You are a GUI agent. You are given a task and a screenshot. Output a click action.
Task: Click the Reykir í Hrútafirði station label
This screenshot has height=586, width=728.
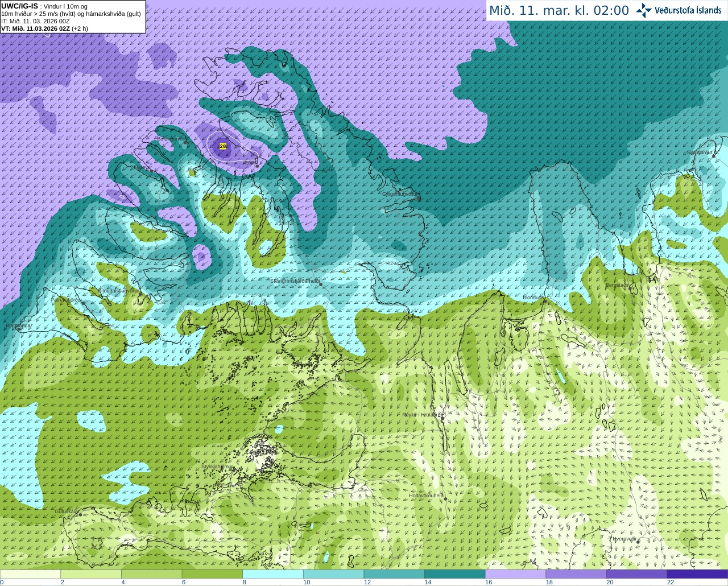(x=422, y=415)
